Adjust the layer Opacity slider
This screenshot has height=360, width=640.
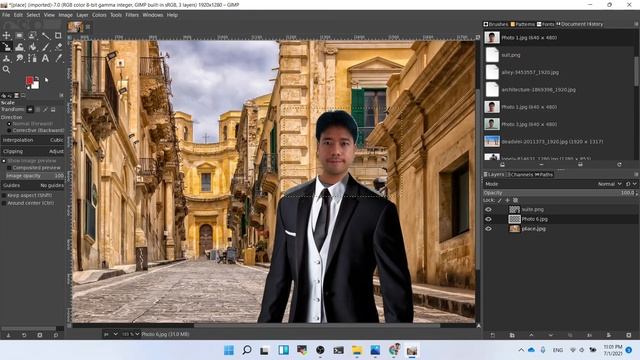(x=560, y=193)
